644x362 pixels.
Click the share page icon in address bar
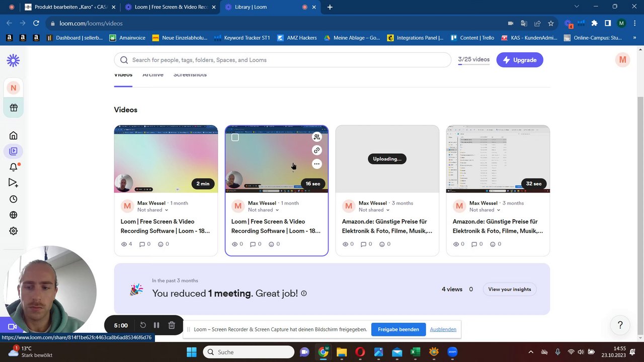tap(537, 23)
